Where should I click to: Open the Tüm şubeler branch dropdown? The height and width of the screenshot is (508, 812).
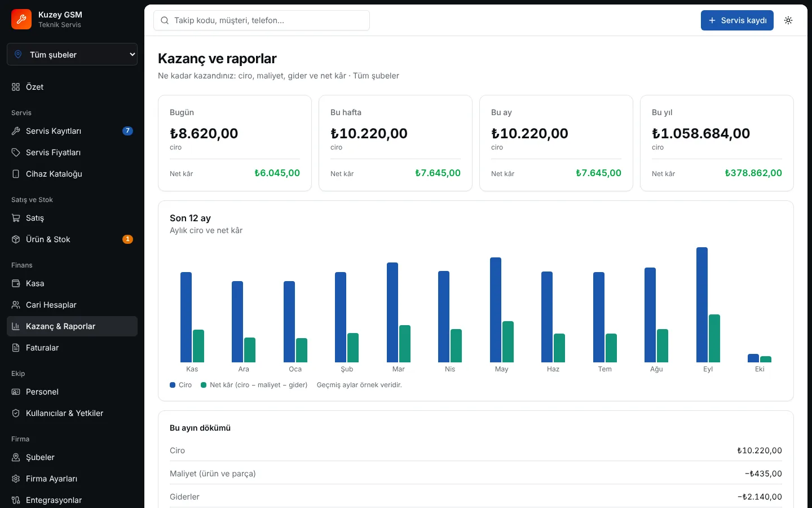click(72, 54)
